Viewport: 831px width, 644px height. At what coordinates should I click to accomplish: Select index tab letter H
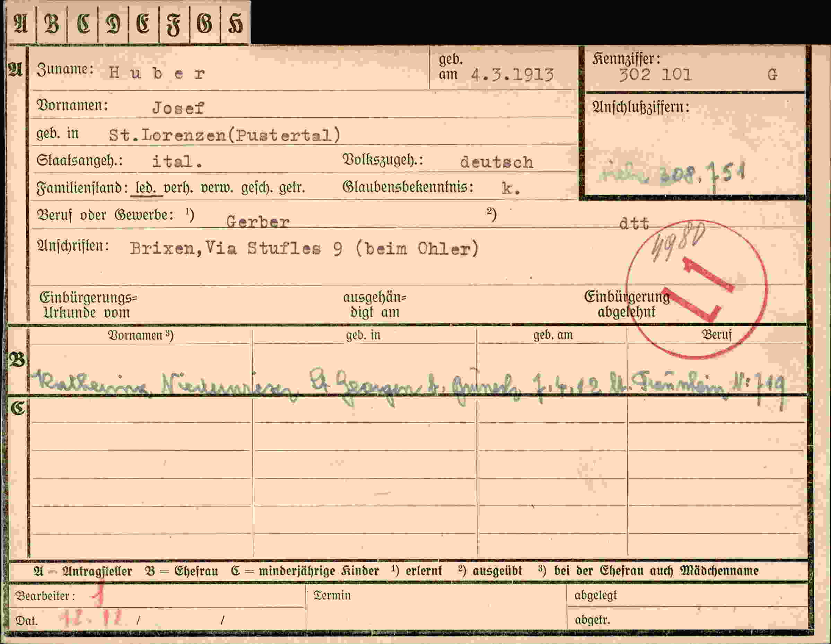point(235,24)
